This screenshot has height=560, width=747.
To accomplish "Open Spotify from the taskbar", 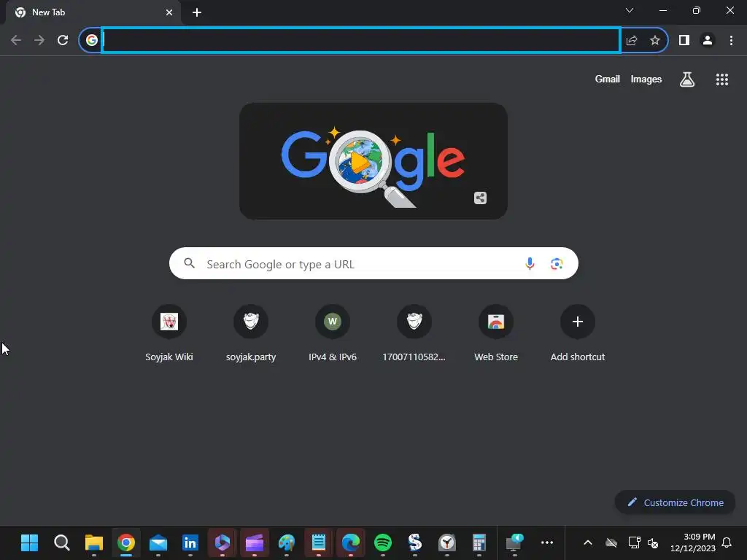I will pyautogui.click(x=383, y=542).
